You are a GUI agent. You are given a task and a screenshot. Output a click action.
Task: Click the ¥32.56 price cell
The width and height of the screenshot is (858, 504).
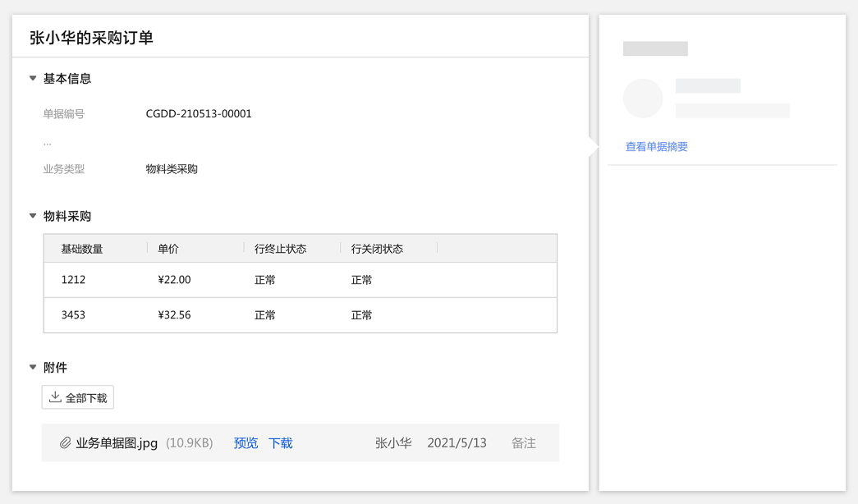tap(174, 315)
